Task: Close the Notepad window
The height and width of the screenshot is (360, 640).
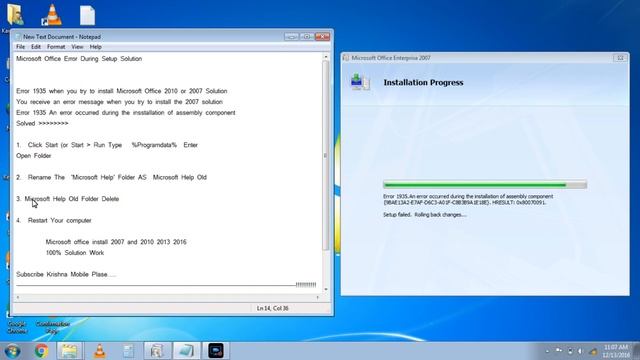Action: coord(322,37)
